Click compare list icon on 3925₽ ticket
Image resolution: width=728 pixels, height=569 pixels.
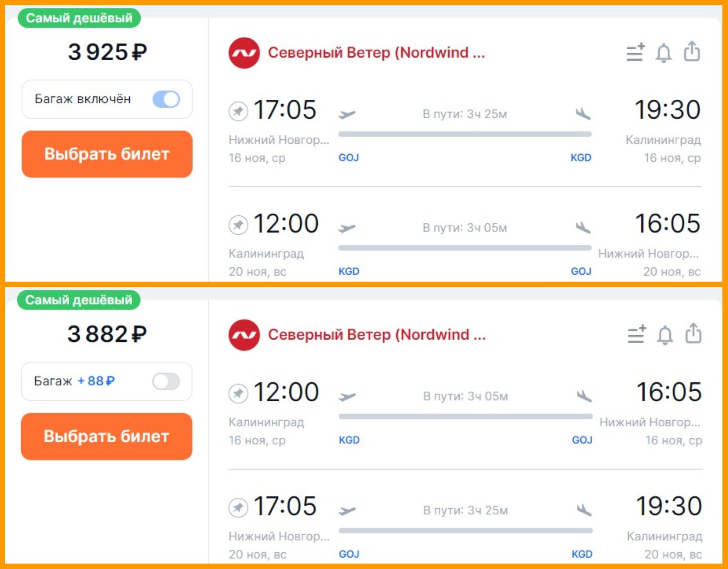(x=635, y=52)
